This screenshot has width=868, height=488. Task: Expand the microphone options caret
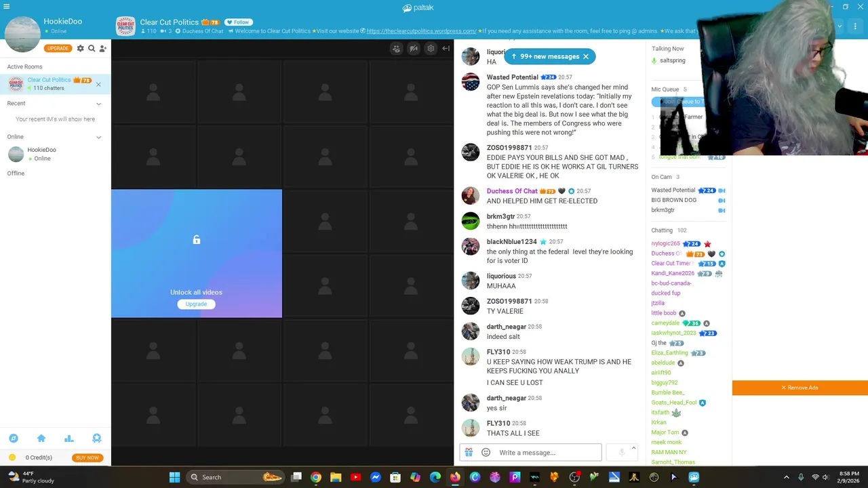[x=633, y=448]
